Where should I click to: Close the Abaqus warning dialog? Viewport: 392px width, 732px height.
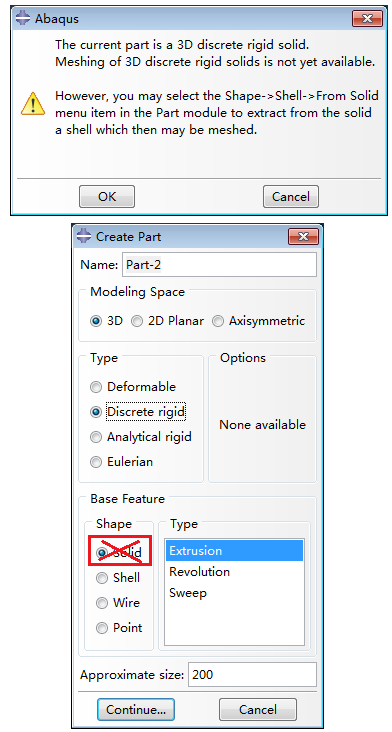(x=367, y=19)
